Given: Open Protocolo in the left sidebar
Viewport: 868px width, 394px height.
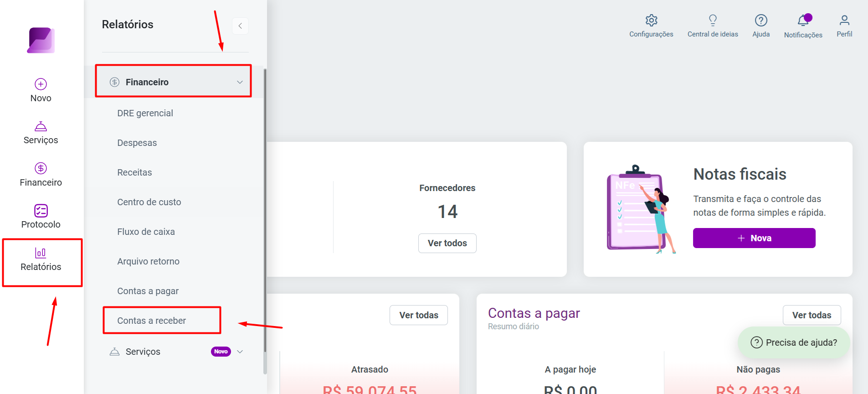Looking at the screenshot, I should (x=41, y=217).
